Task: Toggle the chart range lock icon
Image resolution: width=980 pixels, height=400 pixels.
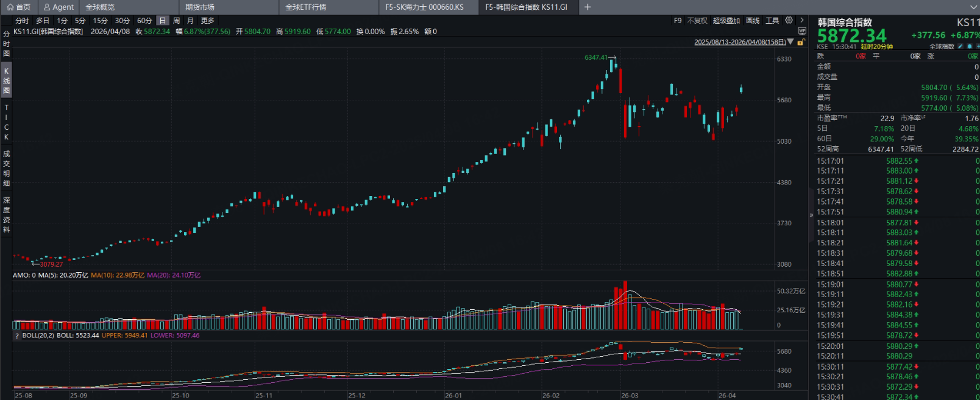Action: pyautogui.click(x=801, y=42)
